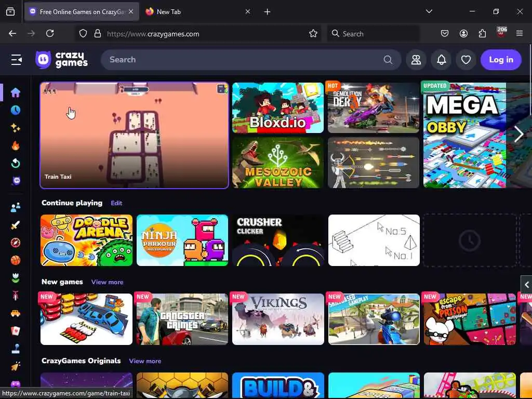Viewport: 532px width, 399px height.
Task: Continue playing Ninja Parkour Multiplayer
Action: [182, 240]
